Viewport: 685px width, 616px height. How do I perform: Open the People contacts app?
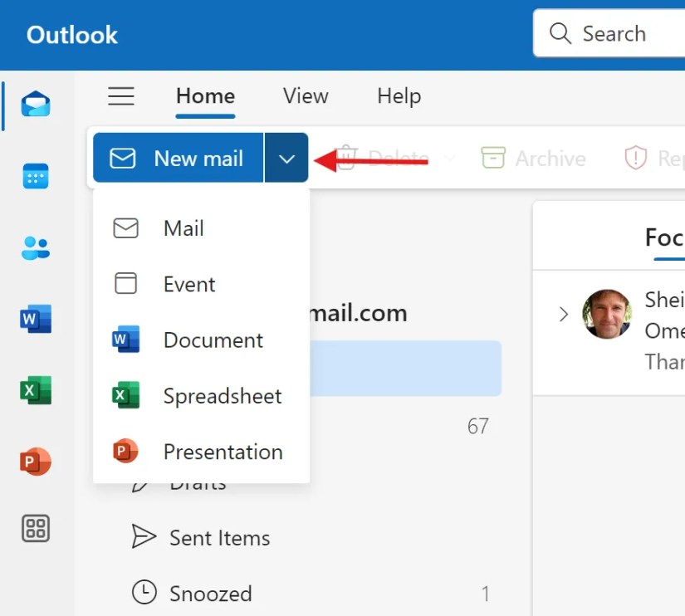point(36,247)
